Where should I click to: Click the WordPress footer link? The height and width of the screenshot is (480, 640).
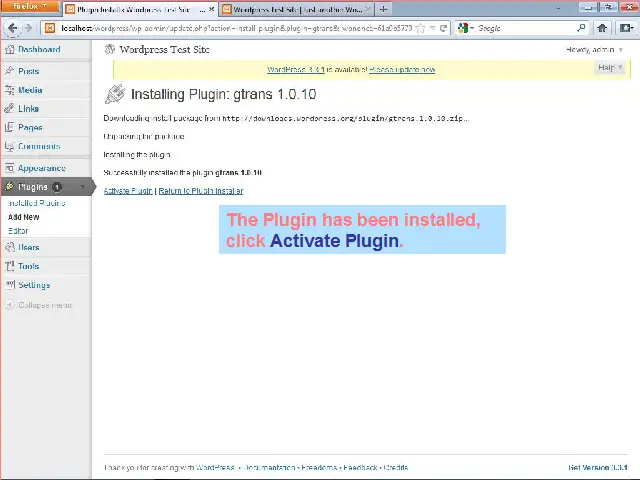(x=216, y=467)
